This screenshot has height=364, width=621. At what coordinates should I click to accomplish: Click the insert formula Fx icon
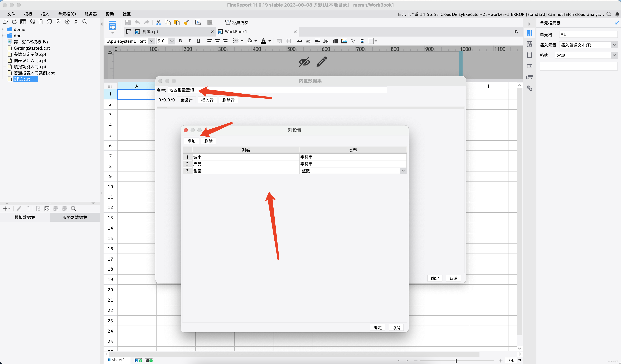click(x=326, y=41)
